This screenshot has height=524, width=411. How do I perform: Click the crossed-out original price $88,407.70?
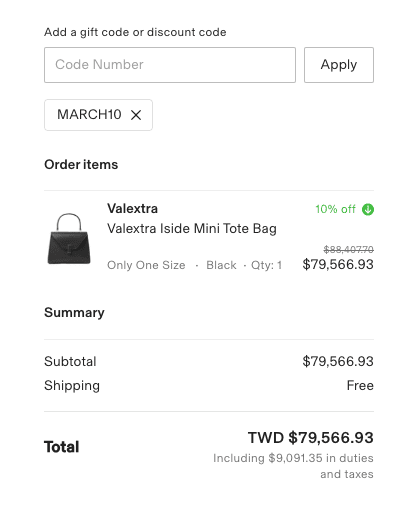[349, 249]
